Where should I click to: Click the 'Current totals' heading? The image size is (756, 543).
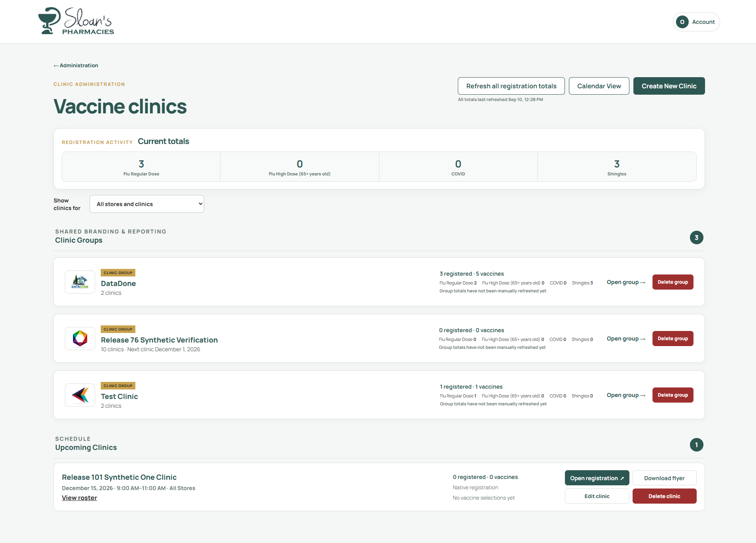pos(163,141)
